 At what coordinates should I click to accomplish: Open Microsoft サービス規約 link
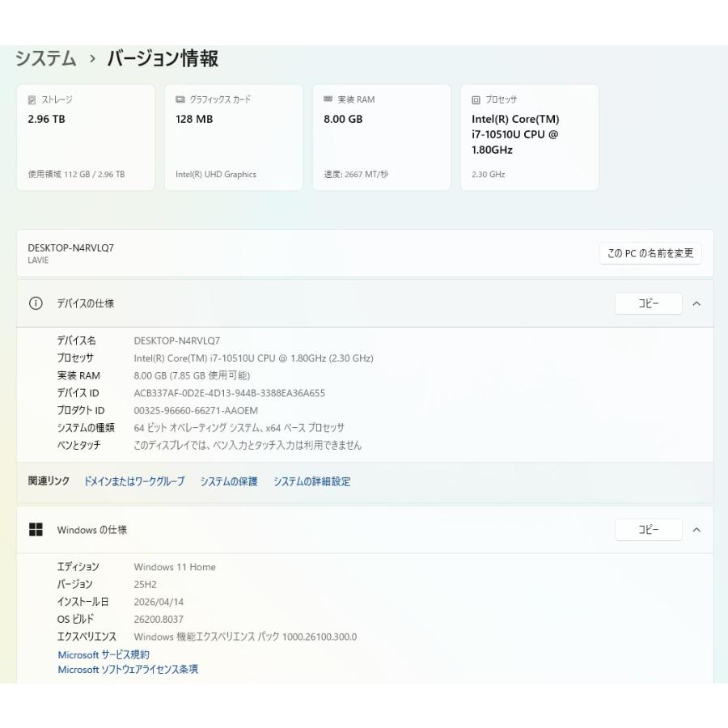click(104, 654)
